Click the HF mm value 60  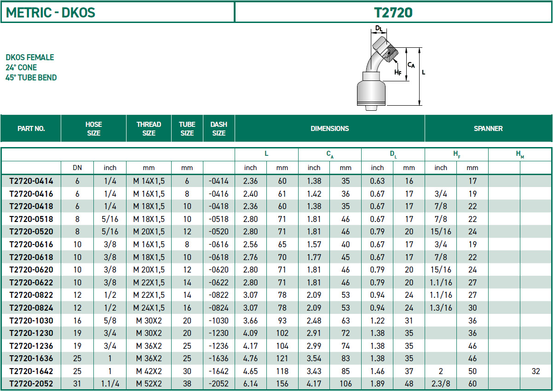[472, 384]
